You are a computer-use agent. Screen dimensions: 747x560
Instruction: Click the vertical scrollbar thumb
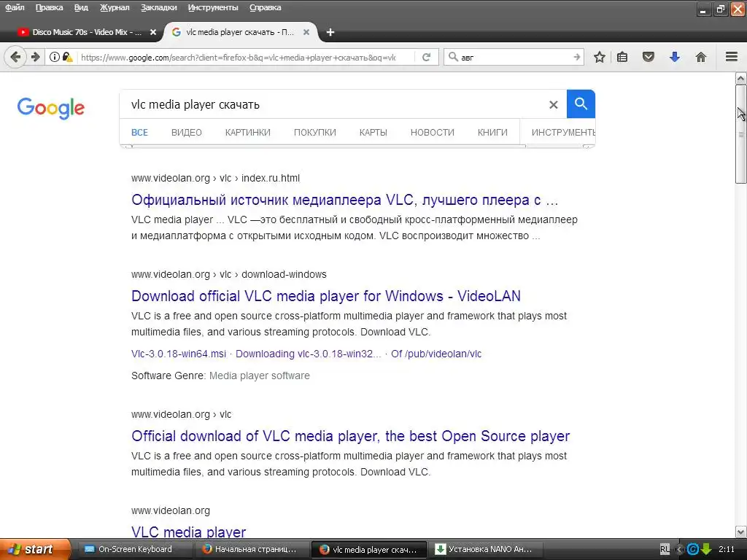point(740,134)
